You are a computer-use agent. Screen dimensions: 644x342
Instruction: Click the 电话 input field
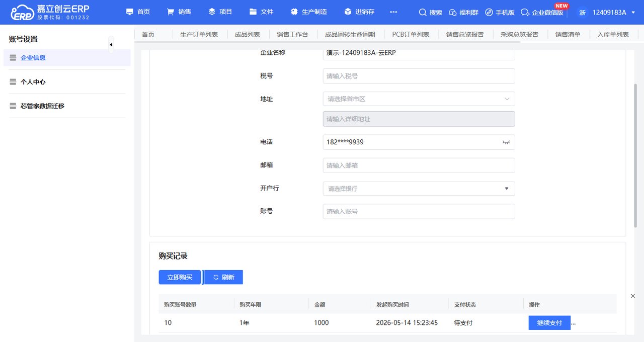point(419,142)
